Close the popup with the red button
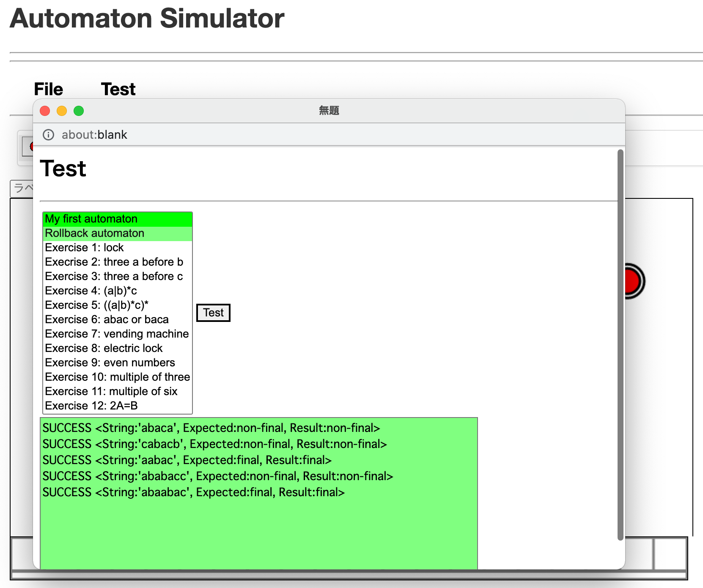Screen dimensions: 703x588 click(x=45, y=111)
